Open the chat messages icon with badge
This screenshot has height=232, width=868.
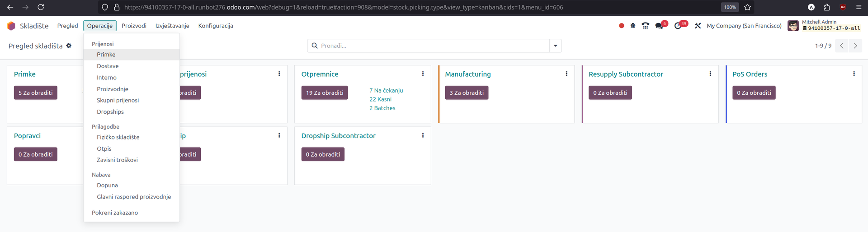(660, 26)
